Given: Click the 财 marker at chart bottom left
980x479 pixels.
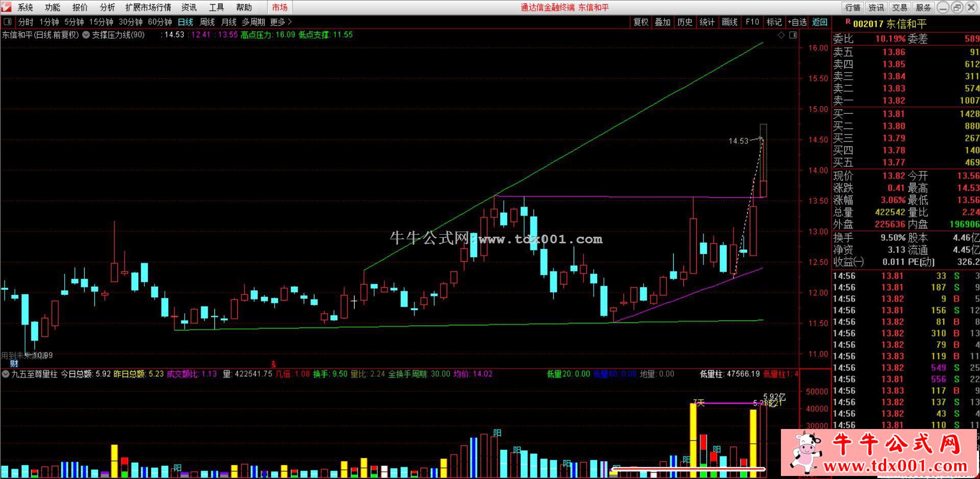Looking at the screenshot, I should (14, 364).
